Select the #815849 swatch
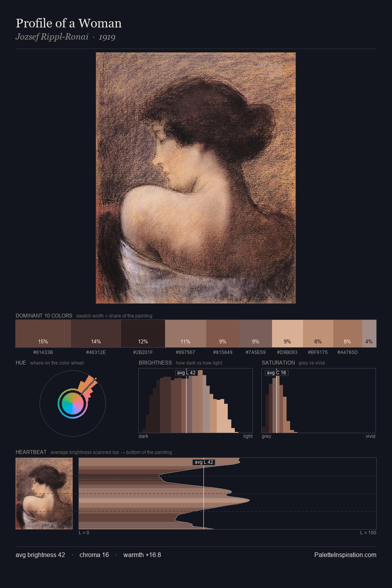The image size is (392, 588). point(223,334)
